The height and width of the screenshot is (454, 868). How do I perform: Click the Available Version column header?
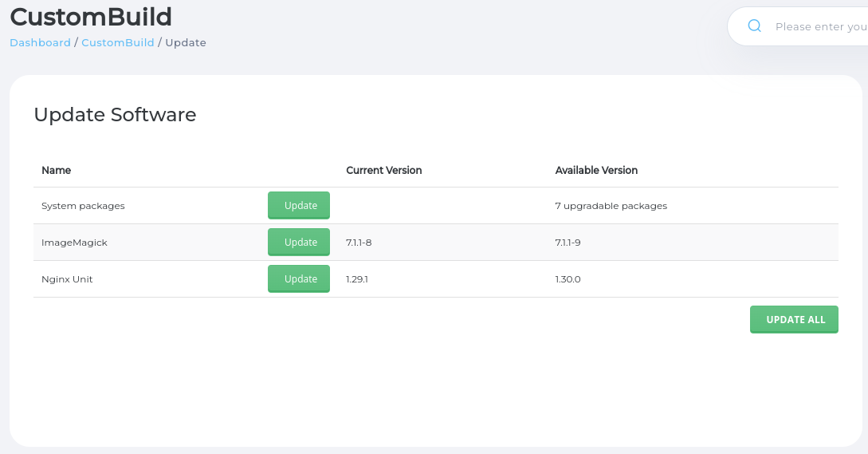pyautogui.click(x=596, y=170)
